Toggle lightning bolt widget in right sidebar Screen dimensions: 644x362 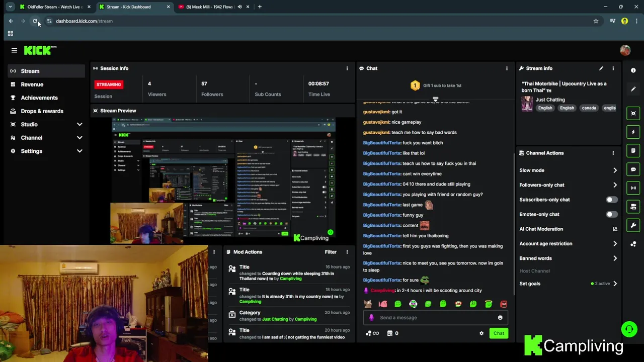(633, 132)
